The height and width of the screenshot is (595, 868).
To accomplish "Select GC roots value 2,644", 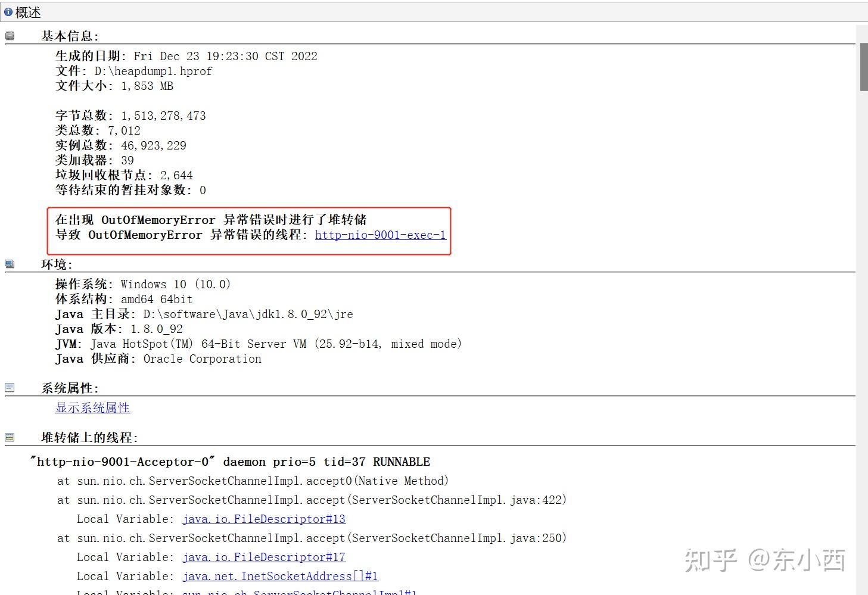I will coord(176,175).
